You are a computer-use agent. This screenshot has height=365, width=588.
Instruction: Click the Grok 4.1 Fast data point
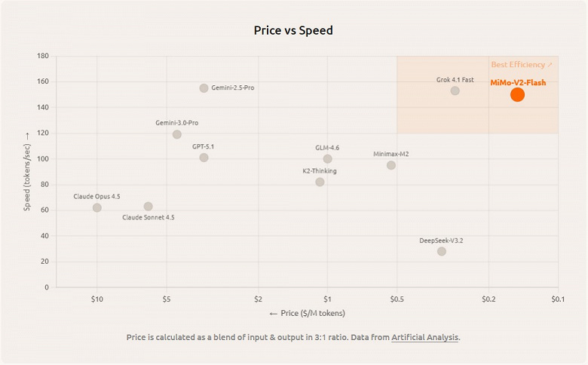click(x=455, y=90)
